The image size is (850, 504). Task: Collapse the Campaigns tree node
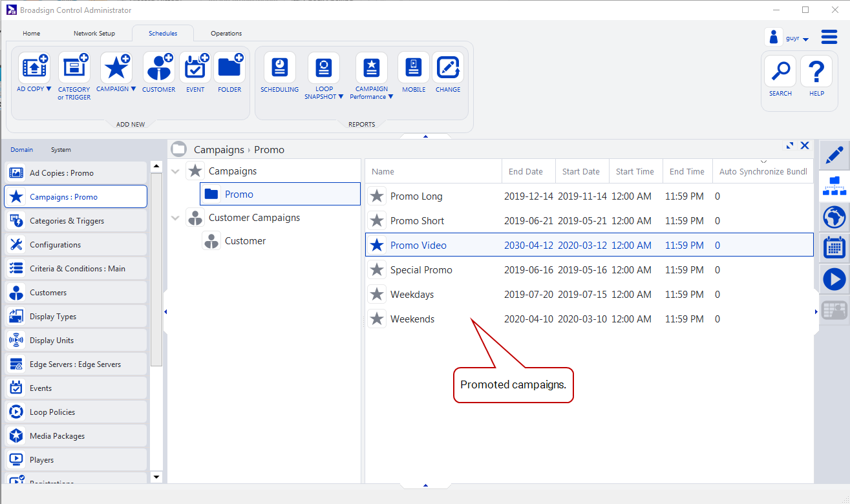click(x=175, y=172)
